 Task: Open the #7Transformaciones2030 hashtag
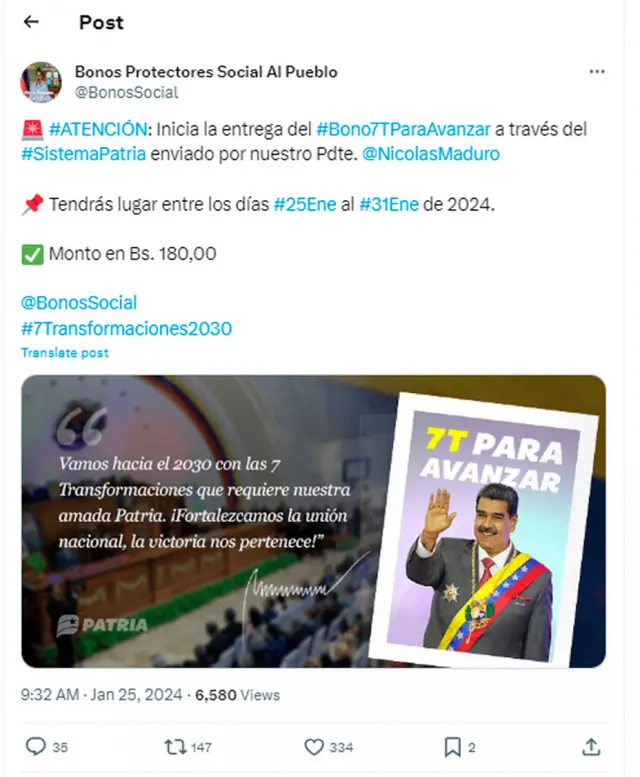126,329
